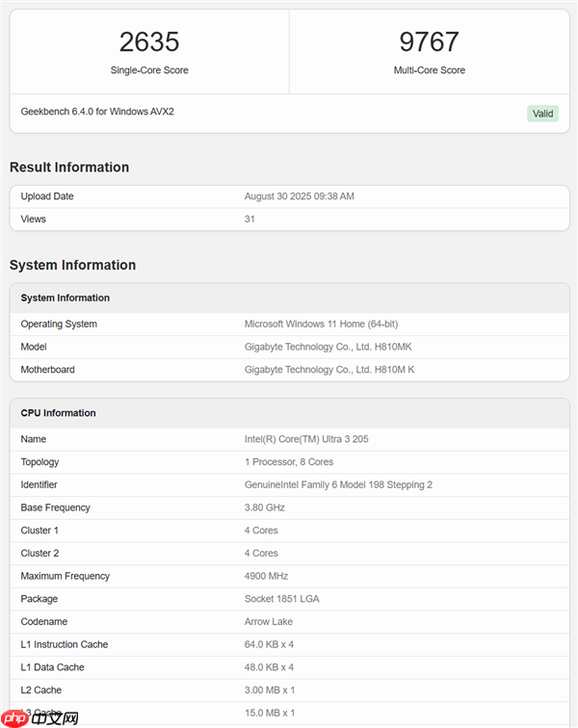Image resolution: width=578 pixels, height=728 pixels.
Task: Click the Base Frequency value 3.80 GHz
Action: [265, 507]
